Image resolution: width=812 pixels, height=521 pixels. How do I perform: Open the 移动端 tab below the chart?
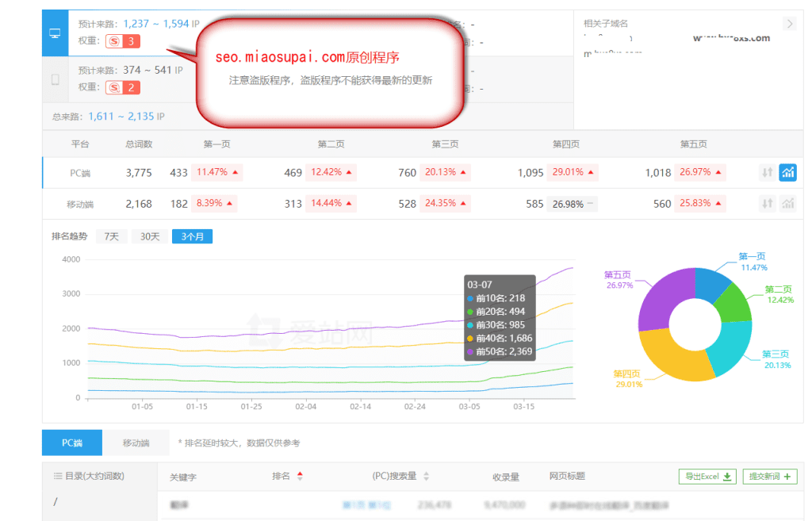pos(136,443)
